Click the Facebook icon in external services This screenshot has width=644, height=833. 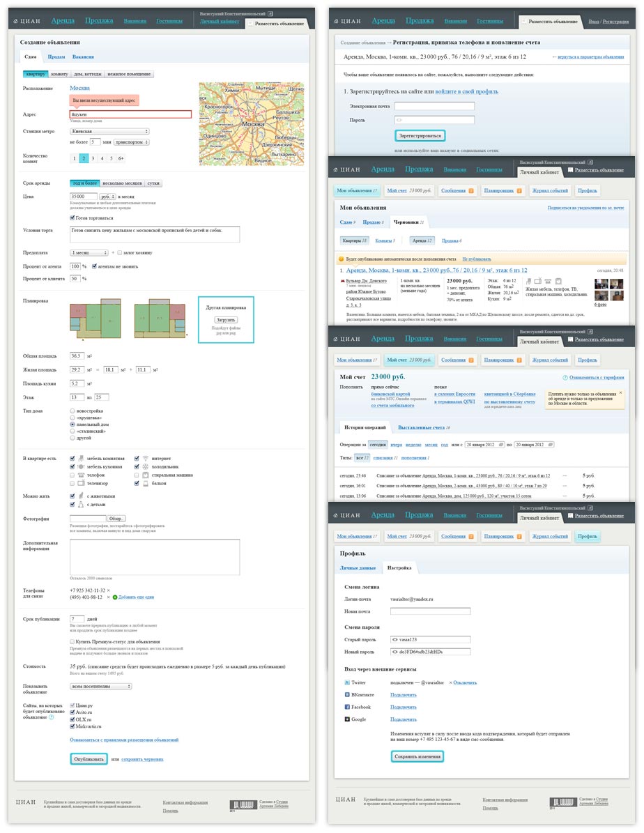[x=347, y=707]
